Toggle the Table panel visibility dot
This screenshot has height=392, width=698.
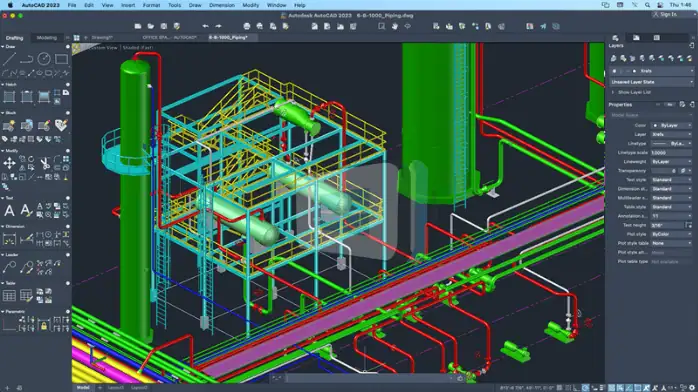(x=68, y=283)
